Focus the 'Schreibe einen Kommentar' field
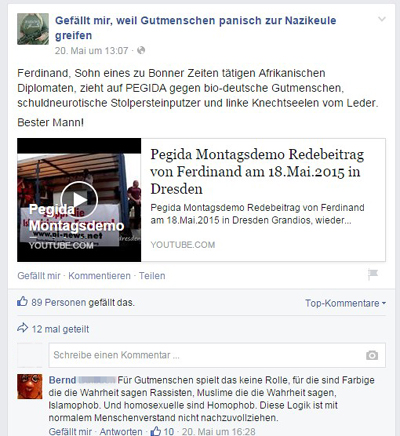400x436 pixels. pyautogui.click(x=217, y=355)
